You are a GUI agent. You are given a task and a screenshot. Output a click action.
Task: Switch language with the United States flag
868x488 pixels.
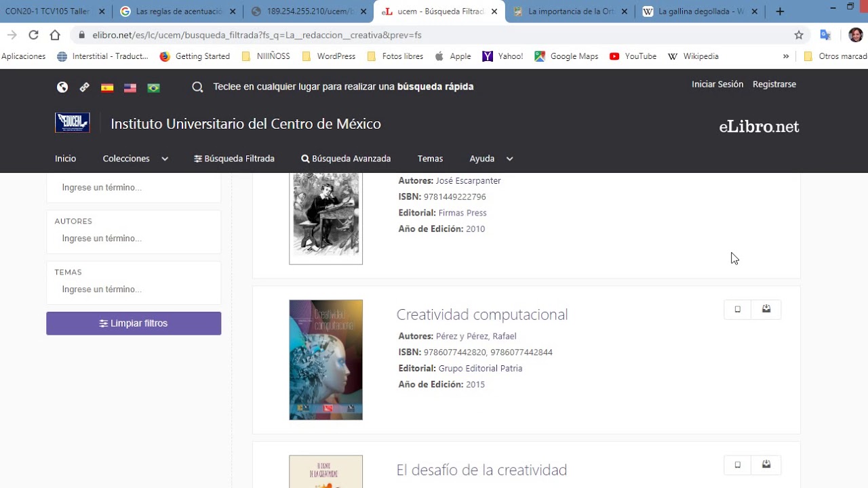tap(130, 87)
